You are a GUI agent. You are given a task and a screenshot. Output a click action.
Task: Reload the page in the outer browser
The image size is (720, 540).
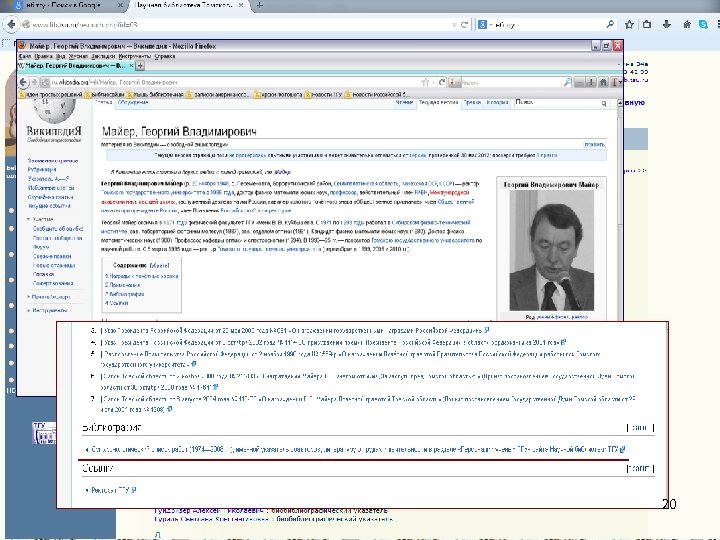(x=464, y=25)
